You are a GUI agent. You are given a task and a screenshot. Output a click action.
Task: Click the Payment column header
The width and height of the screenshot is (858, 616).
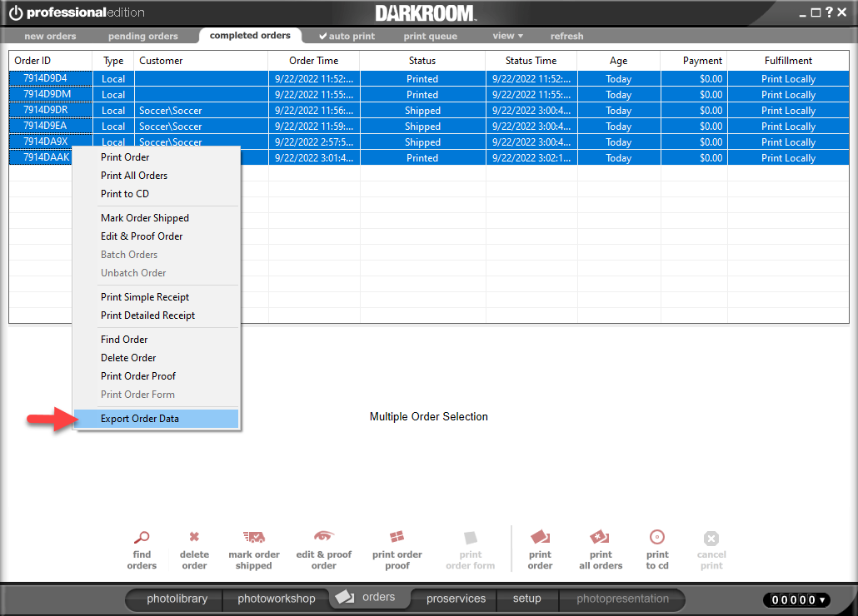(694, 61)
